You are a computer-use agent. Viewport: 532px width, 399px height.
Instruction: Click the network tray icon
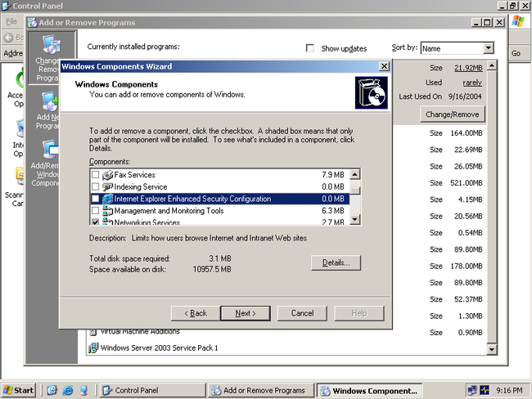click(x=472, y=391)
